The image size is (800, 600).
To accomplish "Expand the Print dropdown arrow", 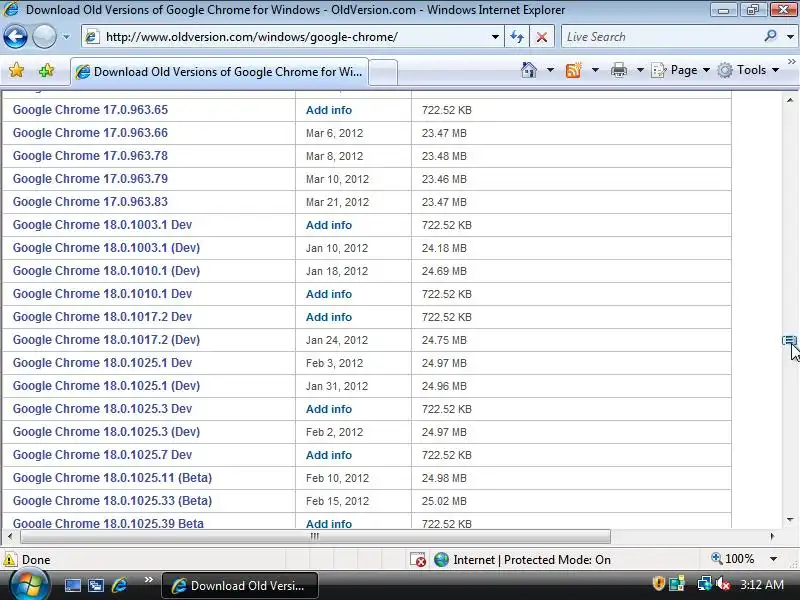I will (640, 69).
